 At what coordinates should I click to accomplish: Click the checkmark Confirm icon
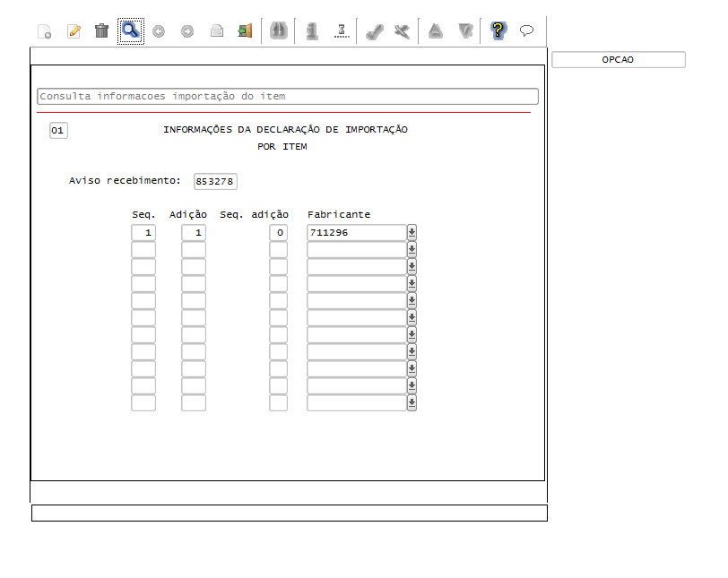click(374, 31)
